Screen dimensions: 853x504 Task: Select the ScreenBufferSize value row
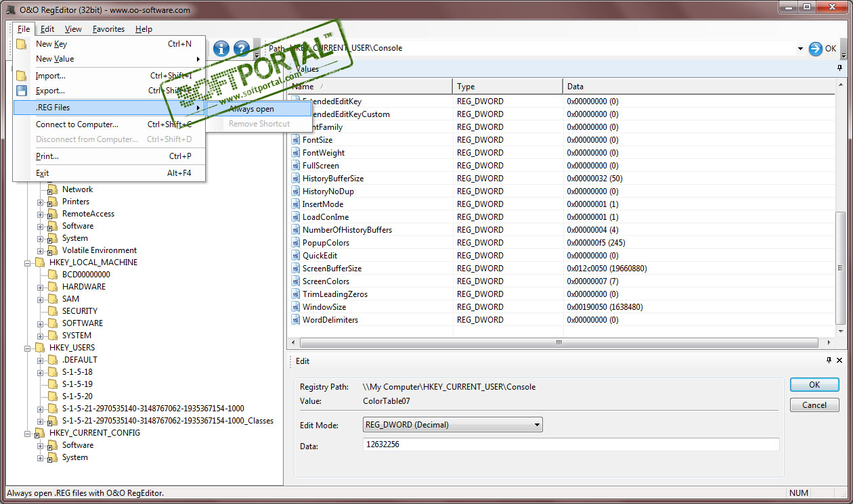click(562, 269)
